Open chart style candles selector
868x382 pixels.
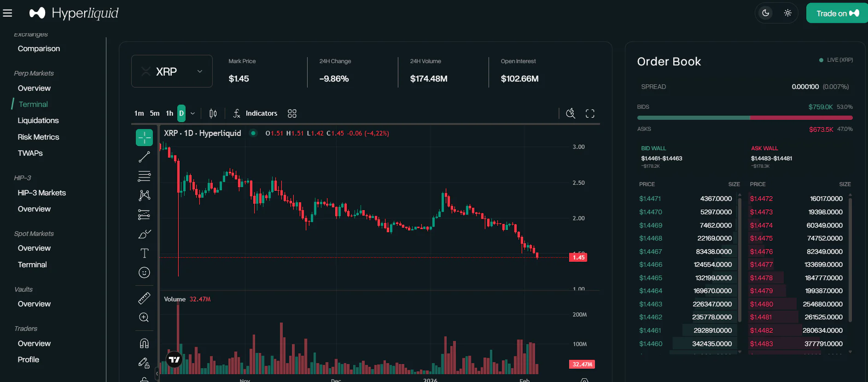(x=213, y=113)
